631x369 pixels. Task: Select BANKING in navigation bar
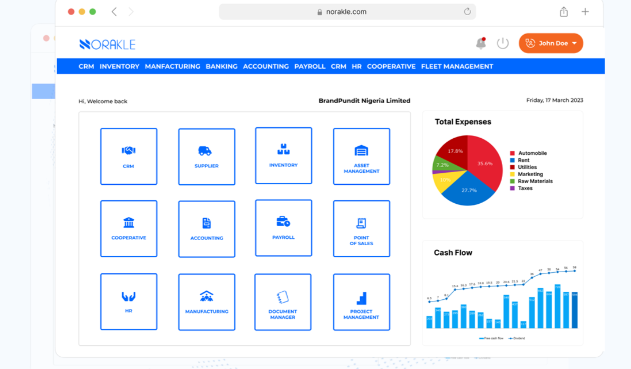coord(222,66)
